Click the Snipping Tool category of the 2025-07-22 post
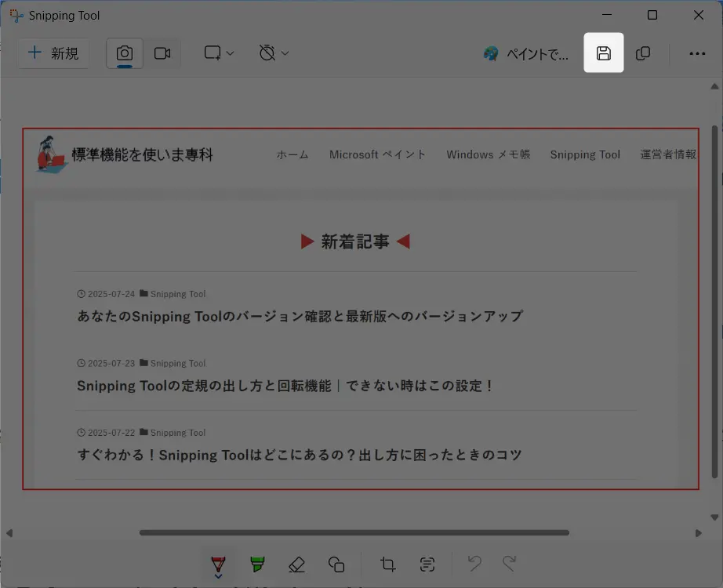This screenshot has height=588, width=723. click(177, 433)
